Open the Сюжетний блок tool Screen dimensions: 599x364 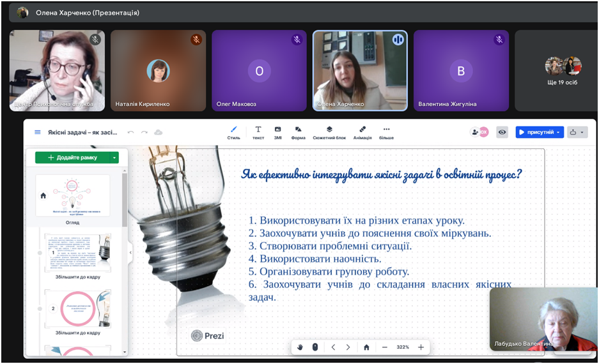tap(329, 132)
